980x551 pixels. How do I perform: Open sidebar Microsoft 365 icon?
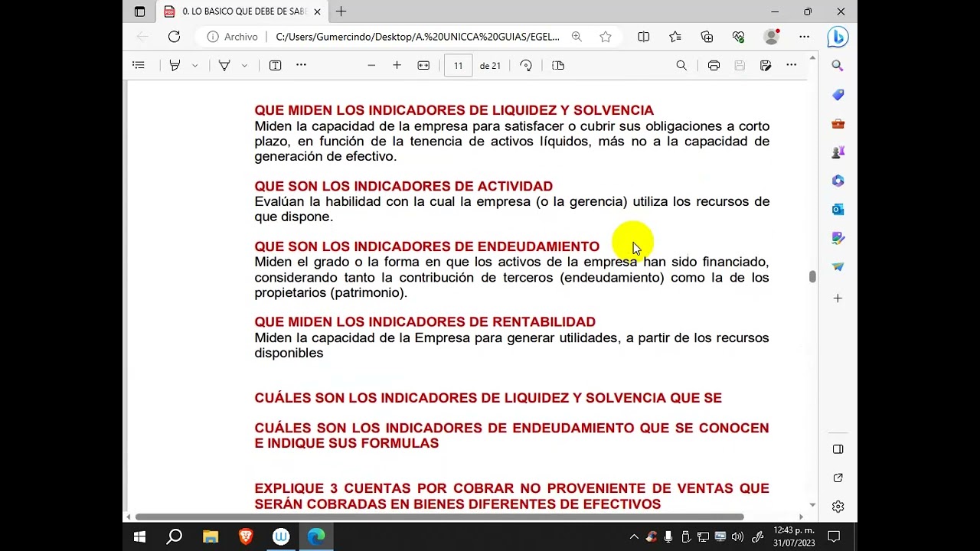click(838, 181)
